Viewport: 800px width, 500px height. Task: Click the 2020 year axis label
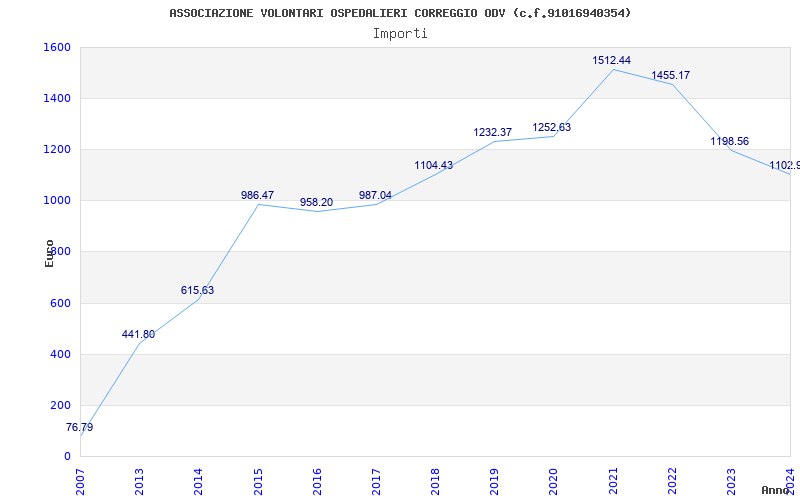point(554,482)
